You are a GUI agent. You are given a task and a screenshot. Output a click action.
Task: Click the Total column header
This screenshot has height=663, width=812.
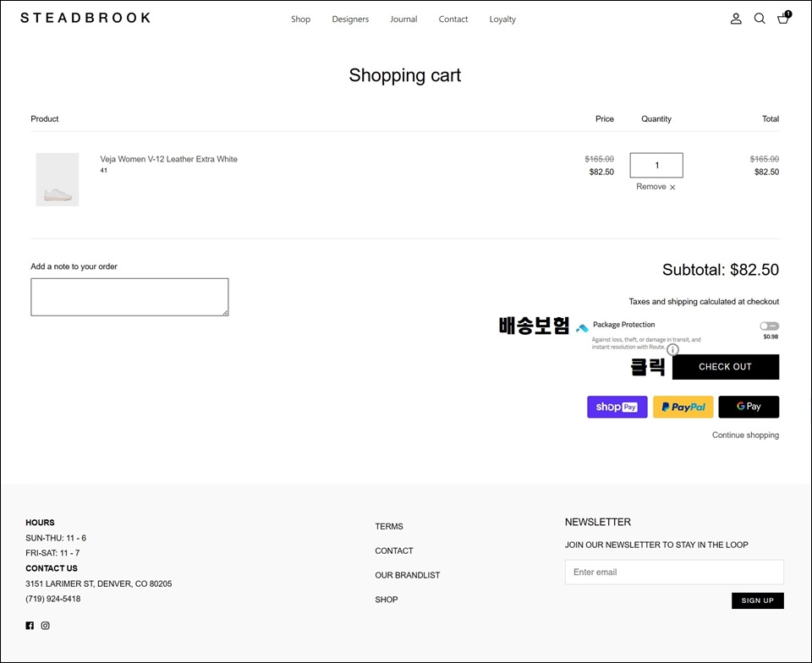(x=771, y=119)
